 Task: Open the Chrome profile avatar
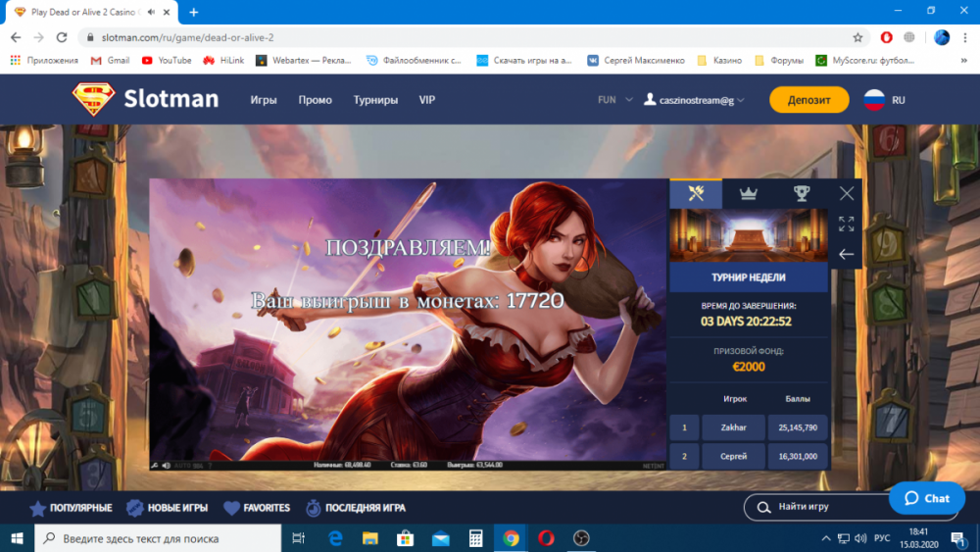pyautogui.click(x=941, y=37)
